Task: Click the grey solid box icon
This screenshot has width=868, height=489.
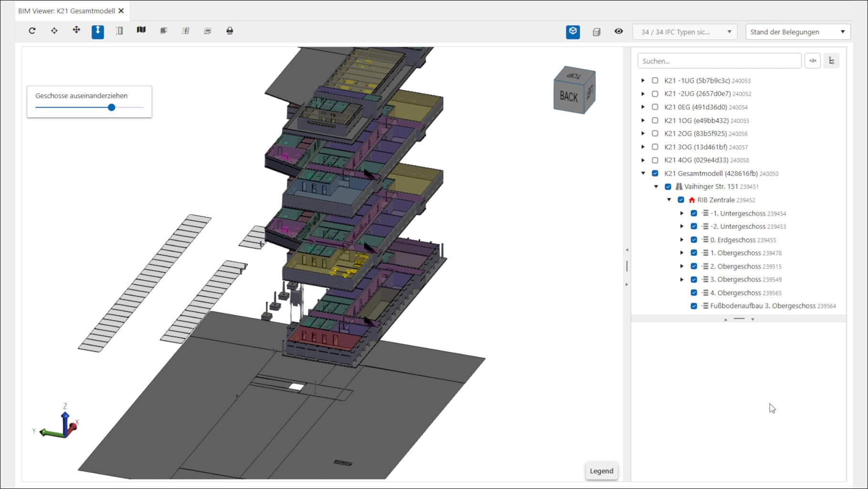Action: pos(596,32)
